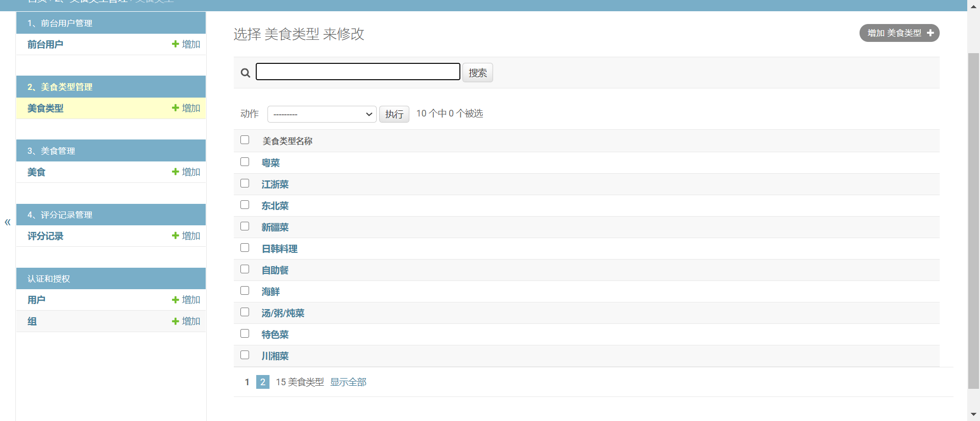Open the 前台用户 sidebar item
The width and height of the screenshot is (980, 421).
click(45, 44)
